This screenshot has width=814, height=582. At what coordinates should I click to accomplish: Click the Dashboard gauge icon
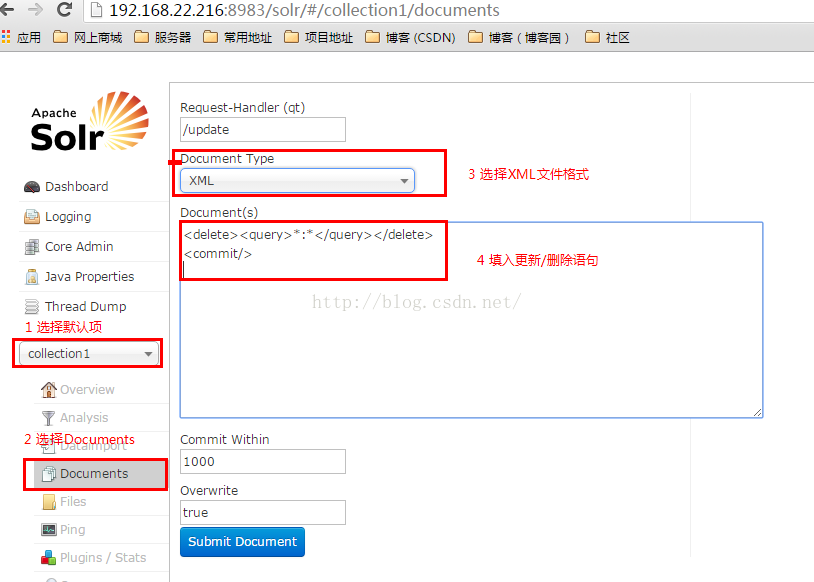click(x=32, y=187)
